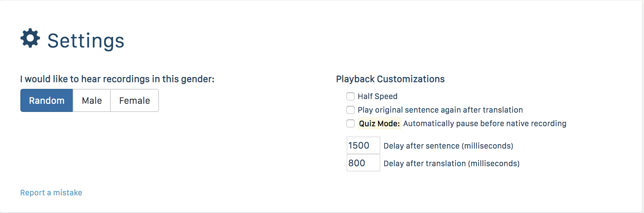Tick the play original sentence again checkbox
Screen dimensions: 644x213
coord(351,110)
